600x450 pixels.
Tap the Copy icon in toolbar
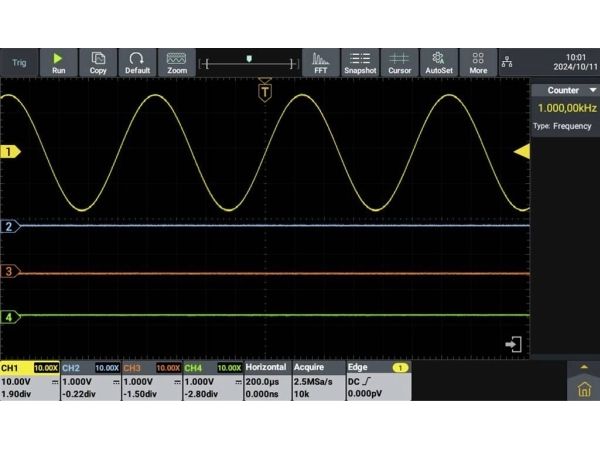pos(98,63)
